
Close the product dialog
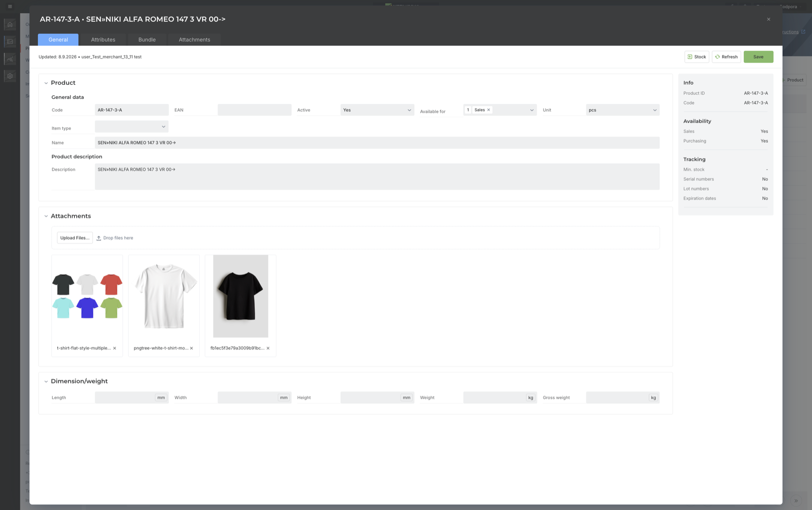769,19
